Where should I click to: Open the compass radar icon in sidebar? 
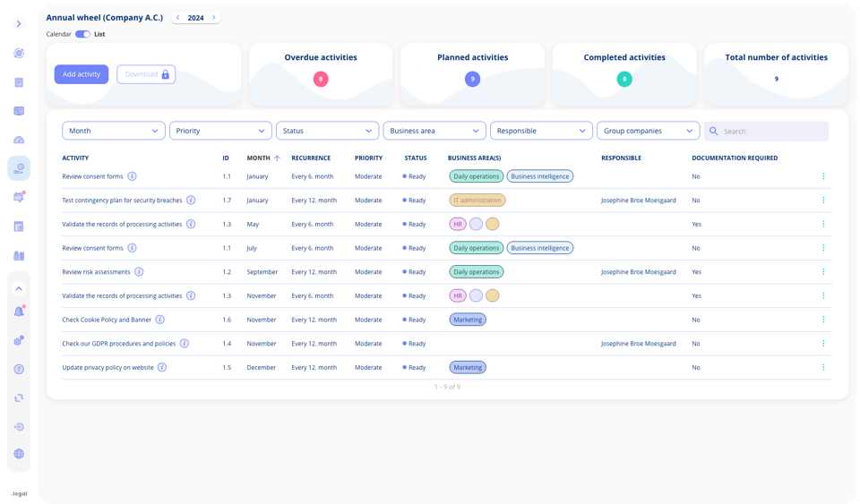pyautogui.click(x=19, y=53)
